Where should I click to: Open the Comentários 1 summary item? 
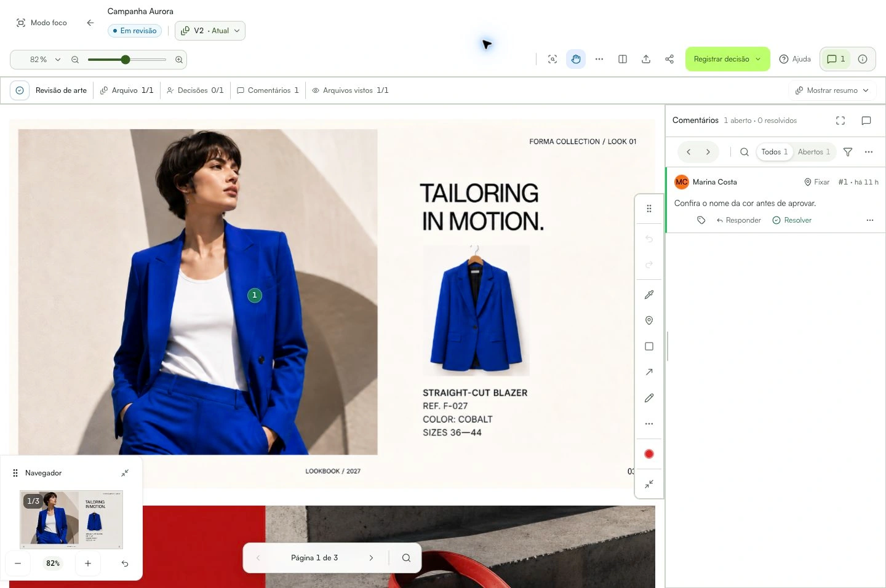(268, 90)
